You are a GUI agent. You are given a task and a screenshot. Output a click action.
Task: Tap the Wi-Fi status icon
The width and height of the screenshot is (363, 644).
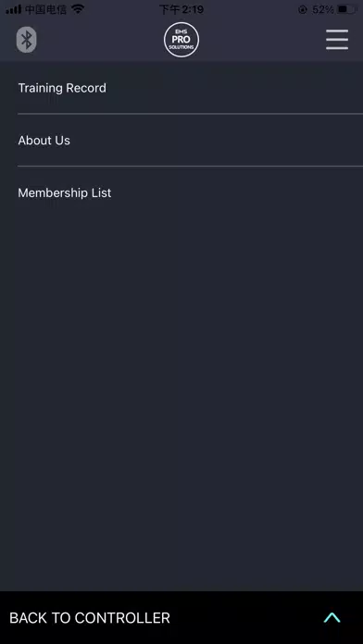point(78,9)
